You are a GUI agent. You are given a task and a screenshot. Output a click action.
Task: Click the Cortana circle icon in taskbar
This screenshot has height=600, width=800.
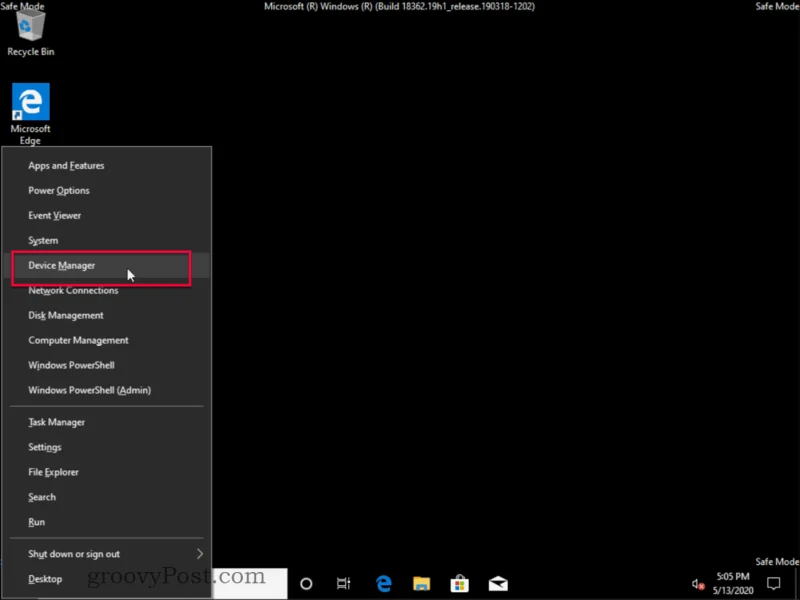click(306, 583)
